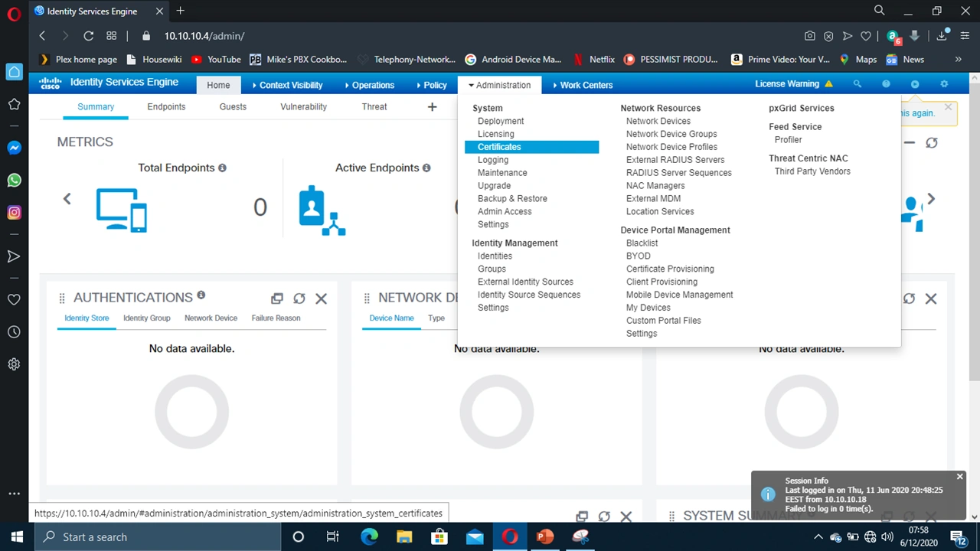Open the Administration menu tab
Viewport: 980px width, 551px height.
click(500, 85)
